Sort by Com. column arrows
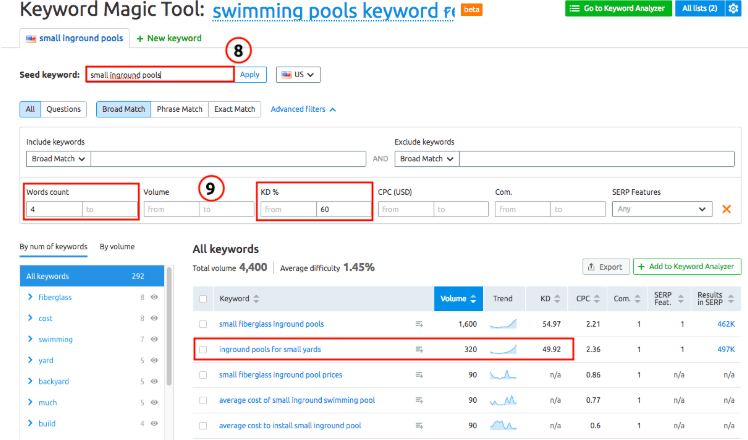The image size is (748, 440). point(637,299)
